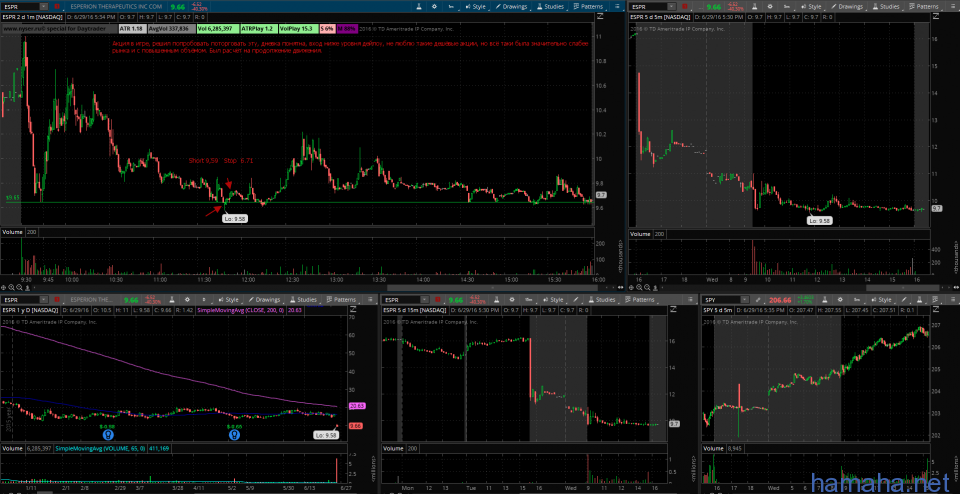Open hamburger menu of ESPR daily chart
This screenshot has height=494, width=960.
[x=370, y=299]
